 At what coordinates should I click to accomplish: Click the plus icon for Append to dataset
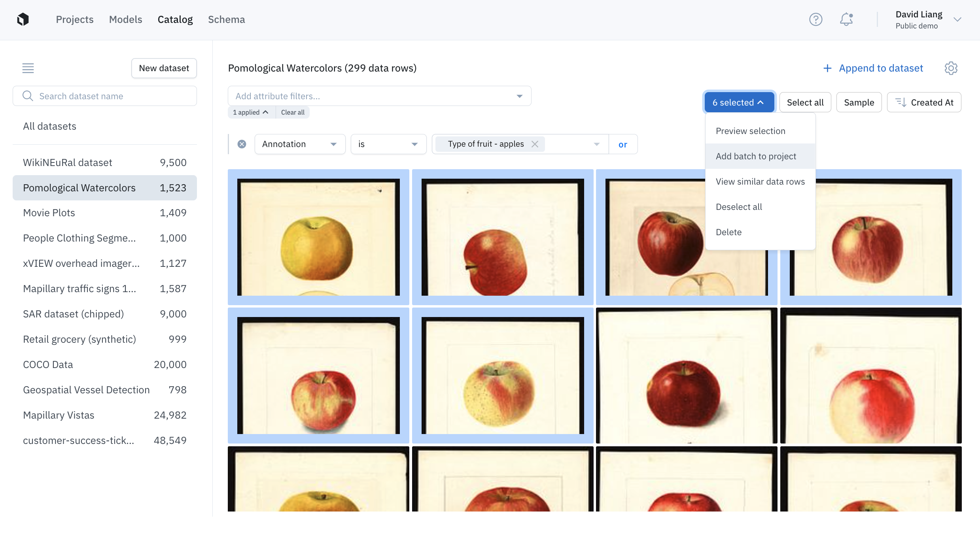point(827,68)
